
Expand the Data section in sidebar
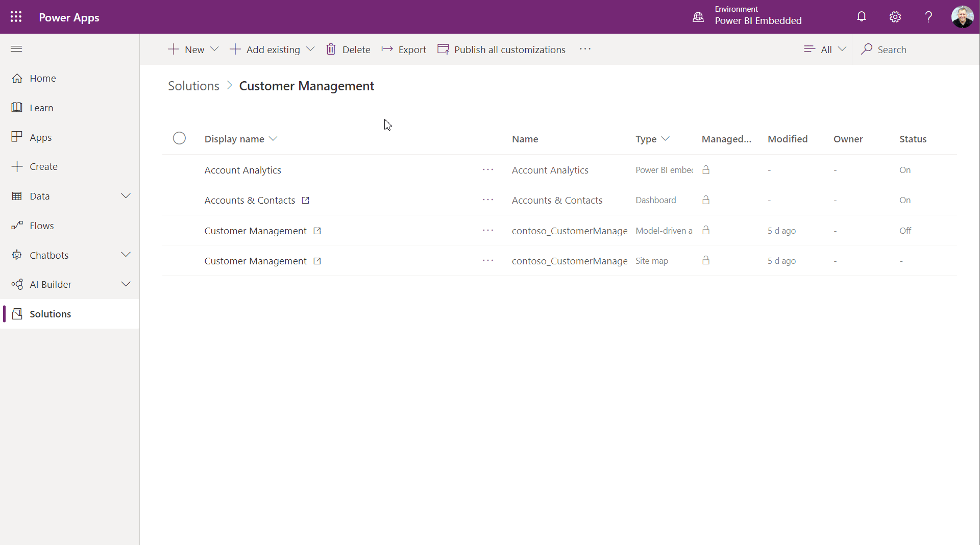126,196
